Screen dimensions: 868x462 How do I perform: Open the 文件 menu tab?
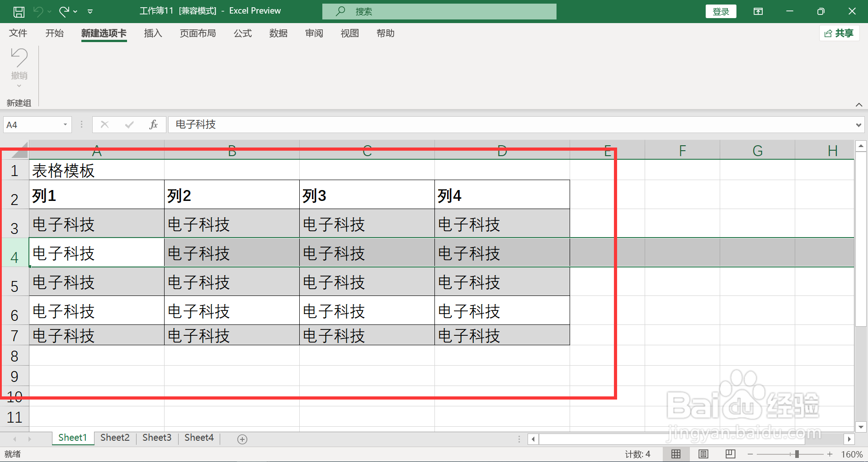point(18,33)
